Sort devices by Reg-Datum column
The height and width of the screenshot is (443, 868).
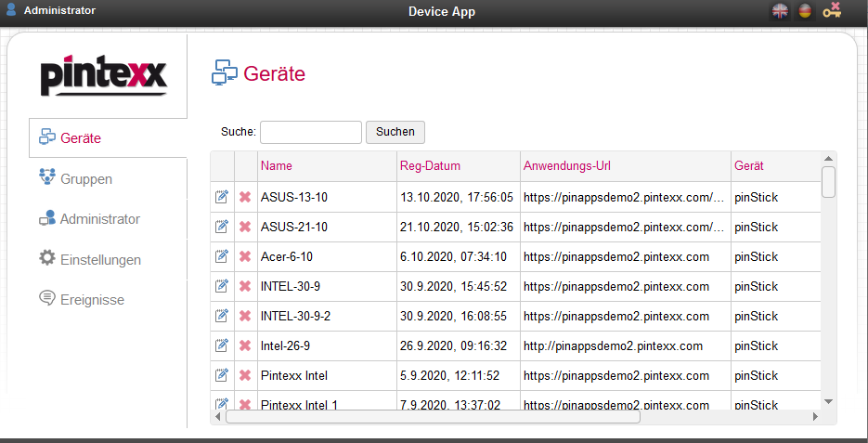[x=430, y=166]
